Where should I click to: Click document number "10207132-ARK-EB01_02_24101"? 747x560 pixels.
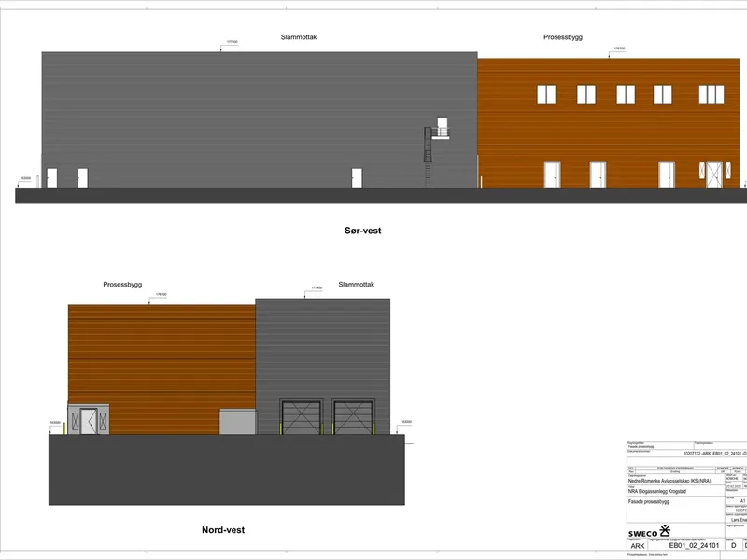[x=714, y=454]
